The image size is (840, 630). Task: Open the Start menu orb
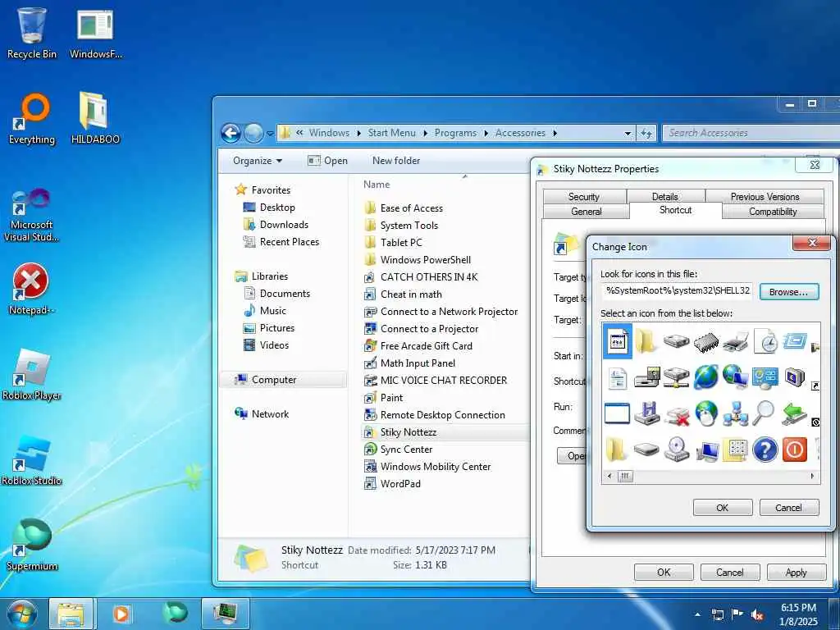22,614
